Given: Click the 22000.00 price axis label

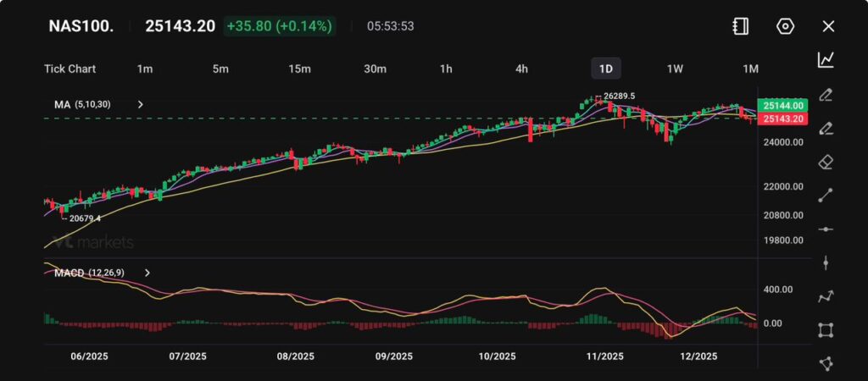Looking at the screenshot, I should tap(782, 187).
